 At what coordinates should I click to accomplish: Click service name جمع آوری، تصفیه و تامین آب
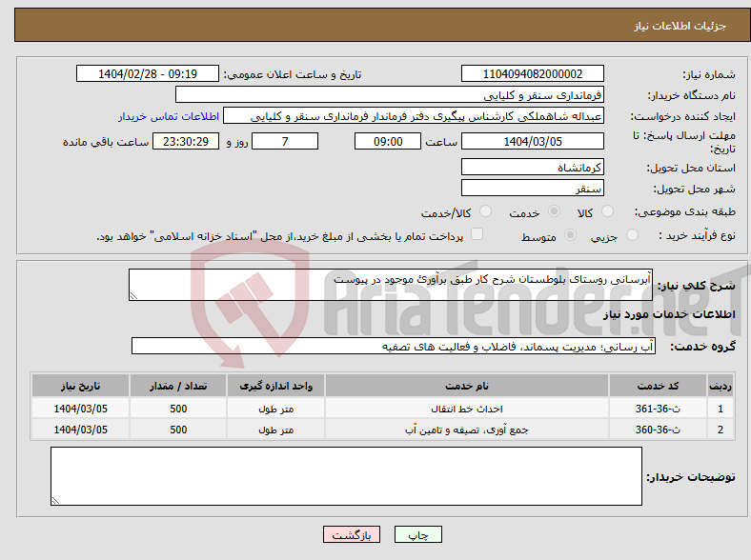pos(467,430)
